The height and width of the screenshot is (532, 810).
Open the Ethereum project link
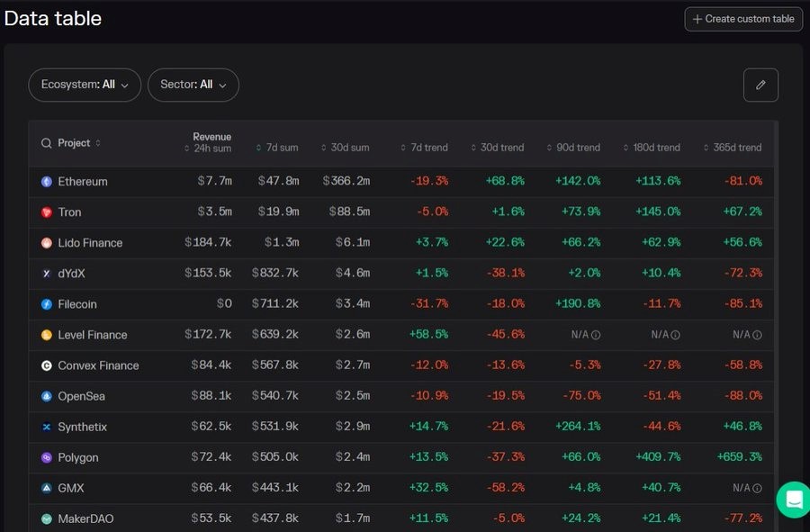click(x=83, y=182)
